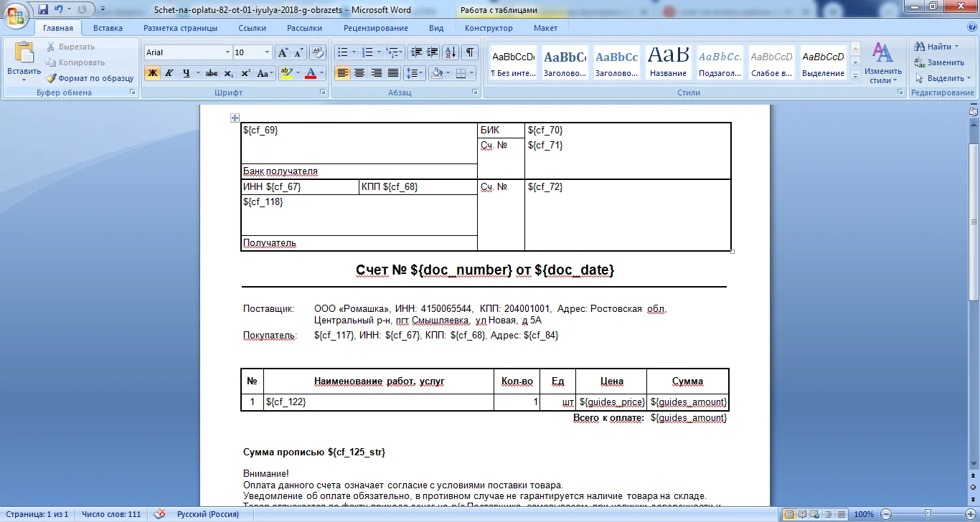Apply Название style
Screen dimensions: 980x522
668,62
